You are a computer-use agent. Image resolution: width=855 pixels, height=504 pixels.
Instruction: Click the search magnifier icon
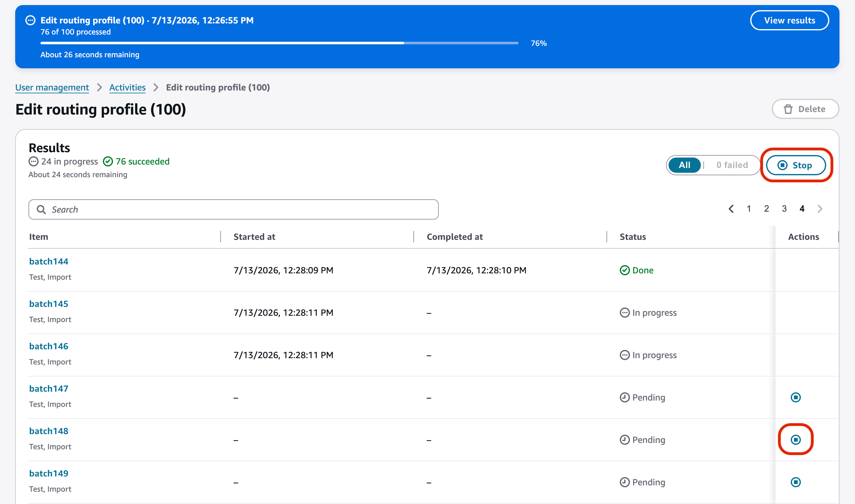point(41,209)
